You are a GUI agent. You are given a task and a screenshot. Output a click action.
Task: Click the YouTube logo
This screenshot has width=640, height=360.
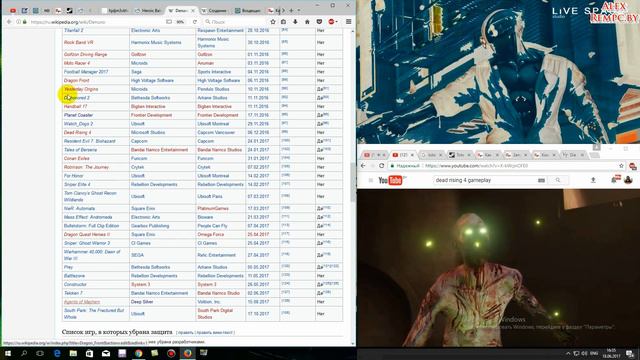391,180
